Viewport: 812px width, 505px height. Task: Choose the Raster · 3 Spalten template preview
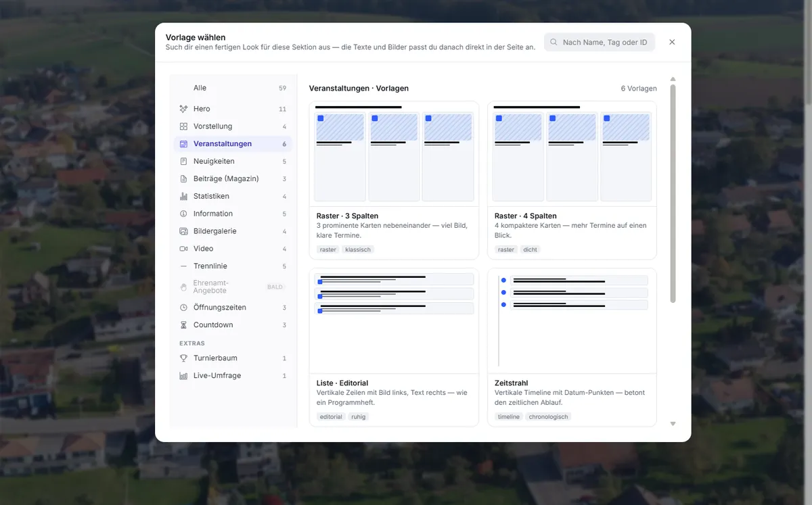click(x=394, y=154)
